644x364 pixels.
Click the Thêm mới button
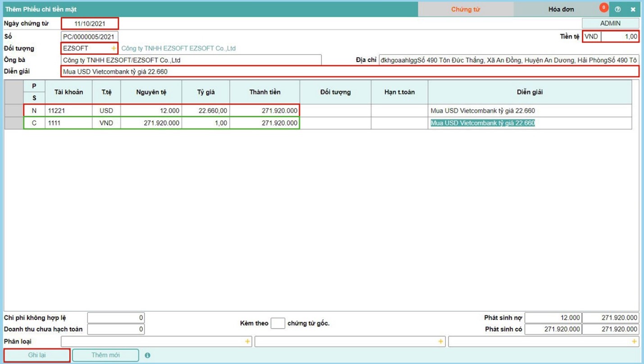point(105,355)
